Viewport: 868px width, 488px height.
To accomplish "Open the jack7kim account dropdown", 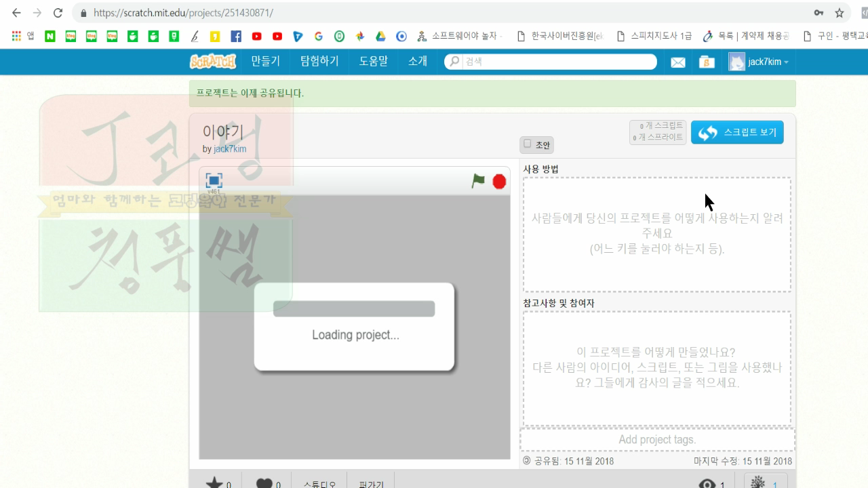I will click(x=758, y=62).
